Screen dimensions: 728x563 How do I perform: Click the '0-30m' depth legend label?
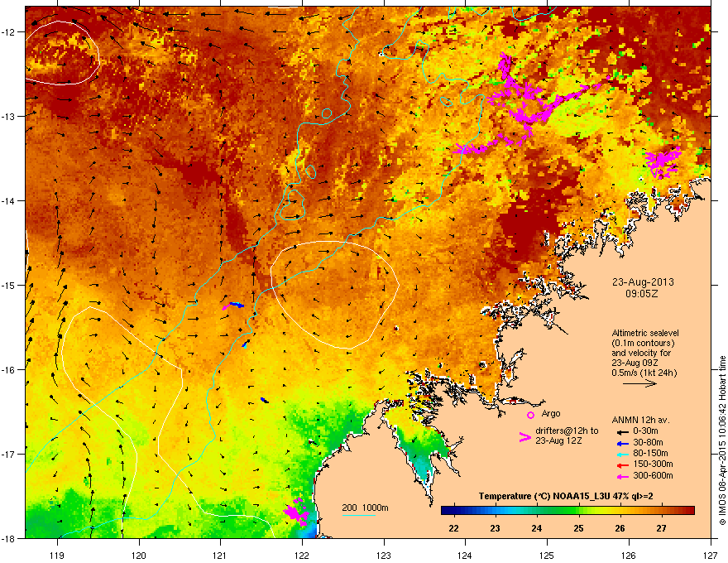[645, 431]
